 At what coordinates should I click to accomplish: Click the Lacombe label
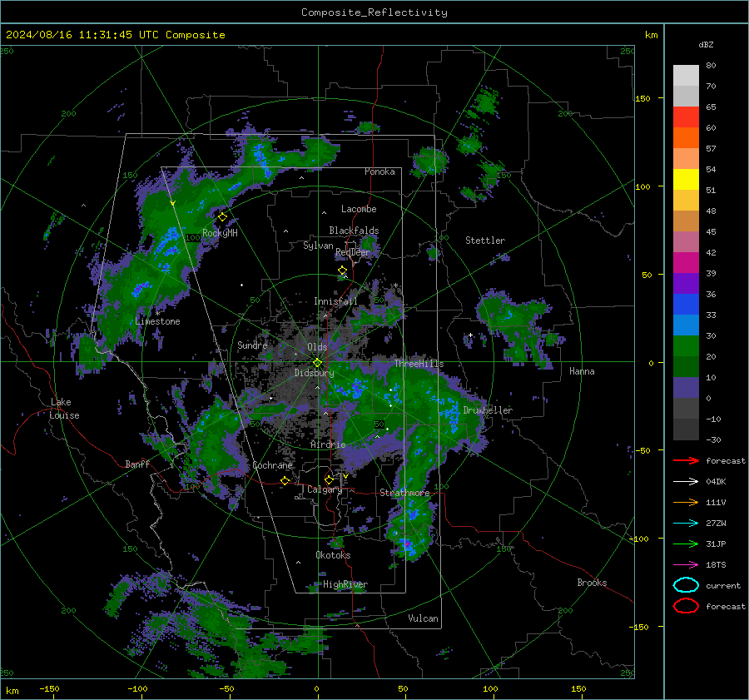(x=359, y=209)
